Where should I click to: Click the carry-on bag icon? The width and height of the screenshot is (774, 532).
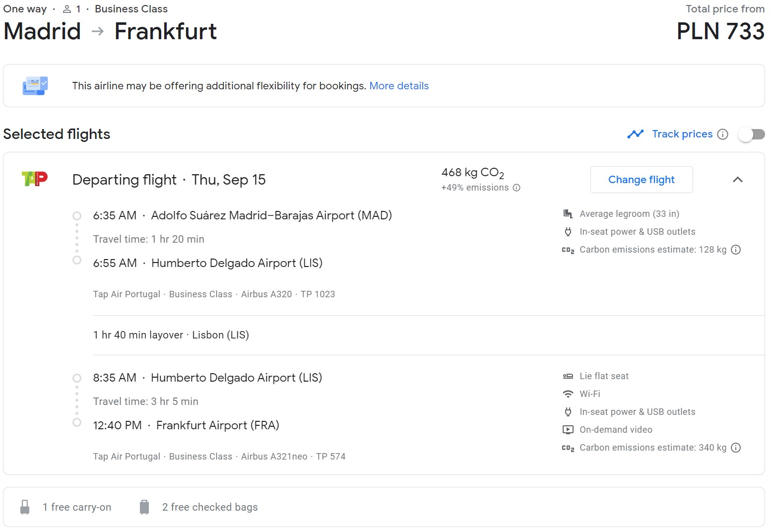tap(25, 507)
